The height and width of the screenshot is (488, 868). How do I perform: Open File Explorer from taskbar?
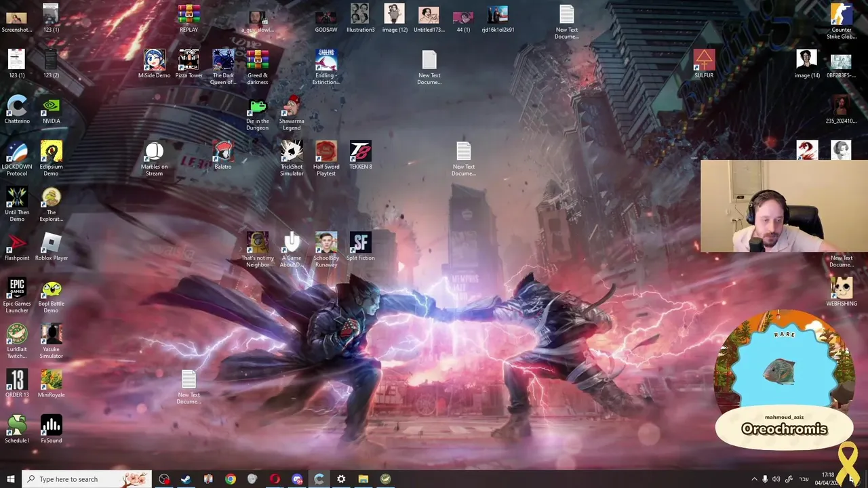tap(363, 479)
